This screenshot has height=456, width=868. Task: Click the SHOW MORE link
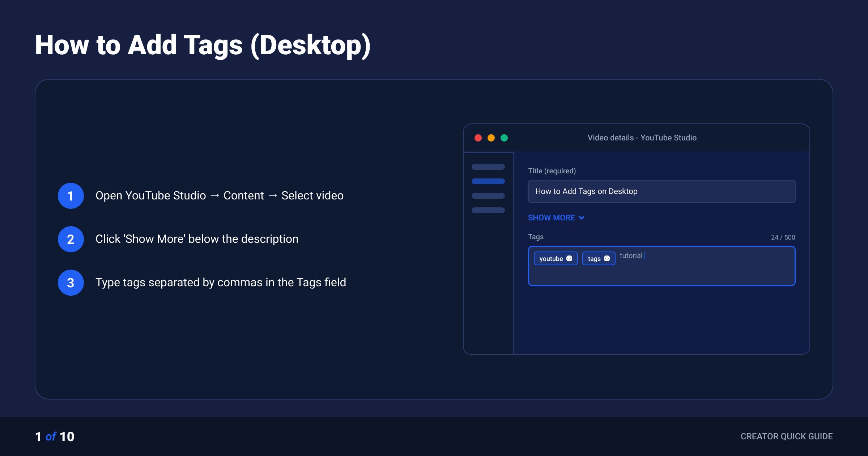tap(552, 218)
